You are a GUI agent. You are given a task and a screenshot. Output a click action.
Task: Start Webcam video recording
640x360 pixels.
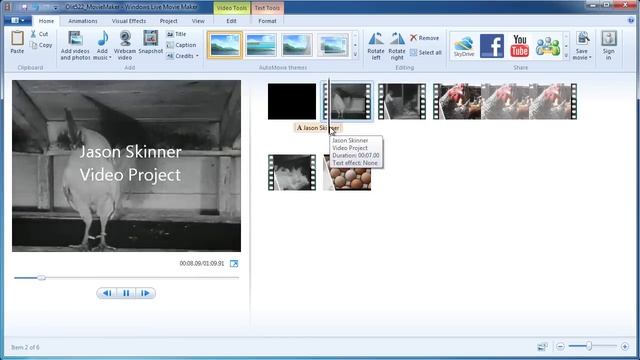(x=125, y=46)
